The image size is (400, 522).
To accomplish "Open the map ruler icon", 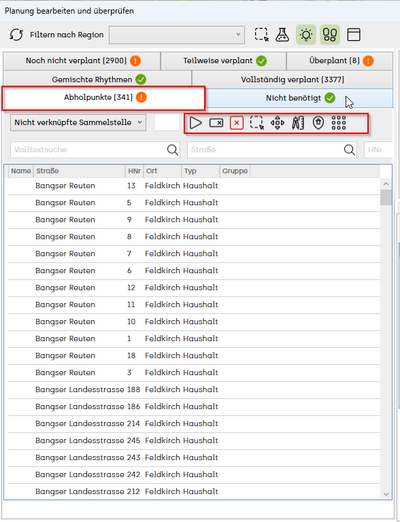I will tap(298, 123).
